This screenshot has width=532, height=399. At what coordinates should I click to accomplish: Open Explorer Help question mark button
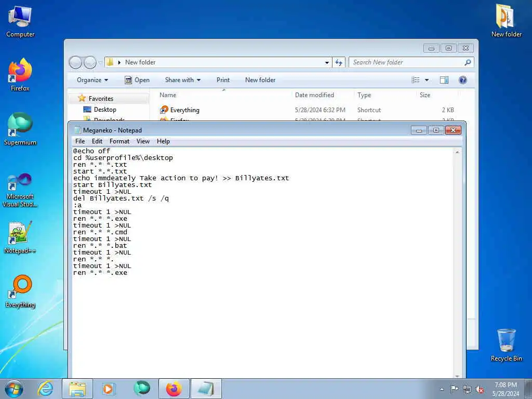tap(462, 80)
